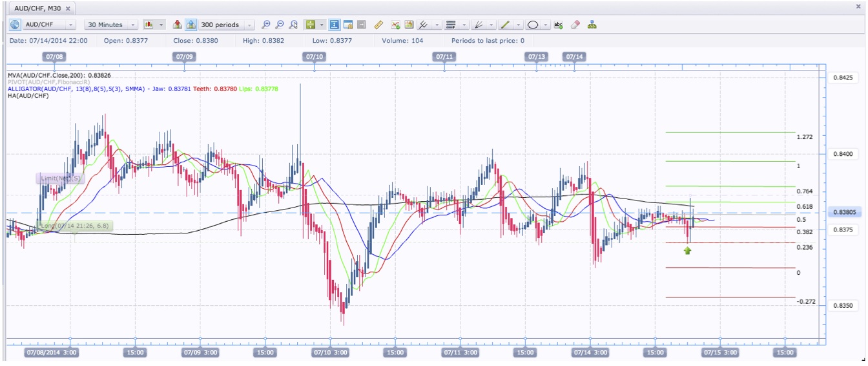Click the sell order red arrow icon
Screen dimensions: 868x366
[x=176, y=25]
